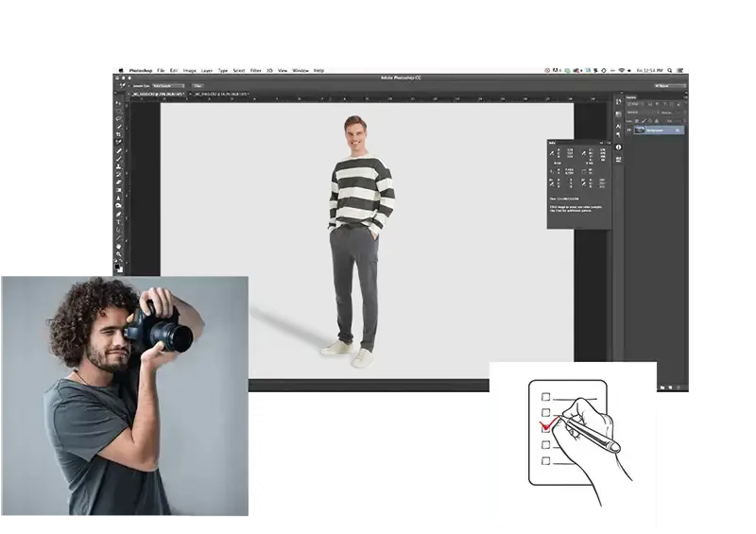Open the Filter menu

[255, 71]
